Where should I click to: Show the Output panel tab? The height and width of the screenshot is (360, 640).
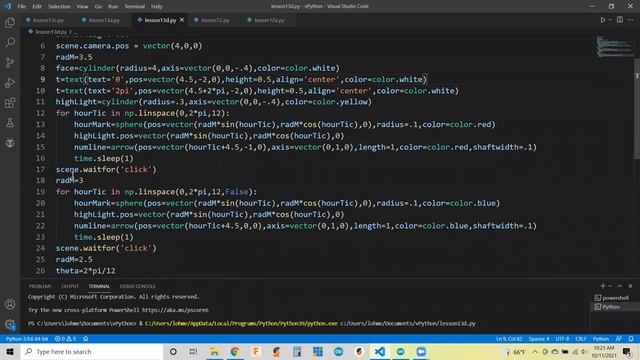[70, 286]
